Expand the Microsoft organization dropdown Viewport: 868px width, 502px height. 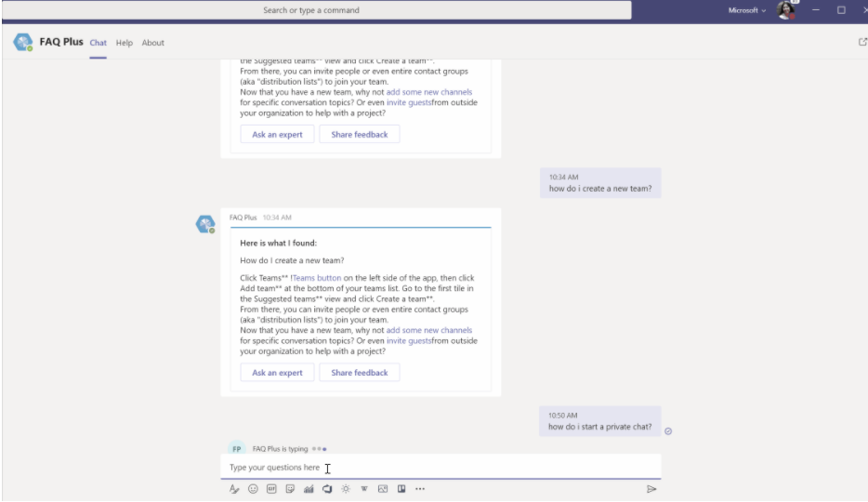[747, 10]
